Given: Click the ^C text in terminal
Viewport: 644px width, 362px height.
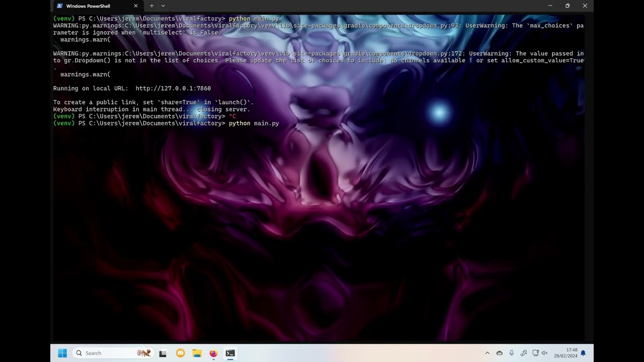Looking at the screenshot, I should click(232, 116).
